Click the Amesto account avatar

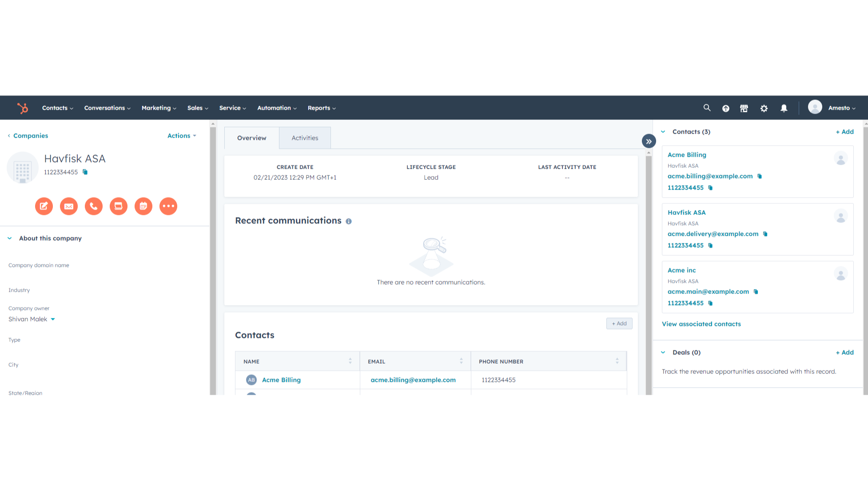(x=815, y=107)
